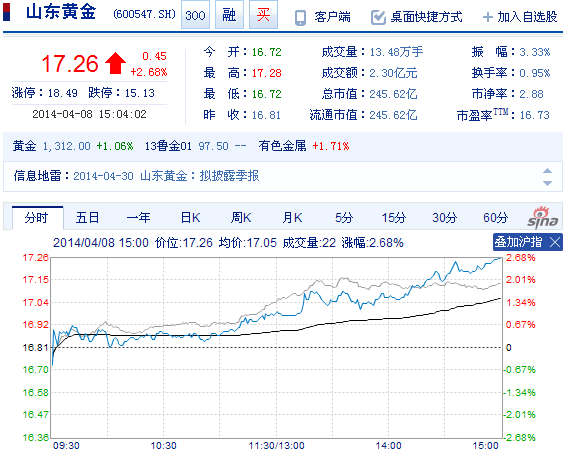Toggle the 叠加沪指 overlay button

(518, 242)
